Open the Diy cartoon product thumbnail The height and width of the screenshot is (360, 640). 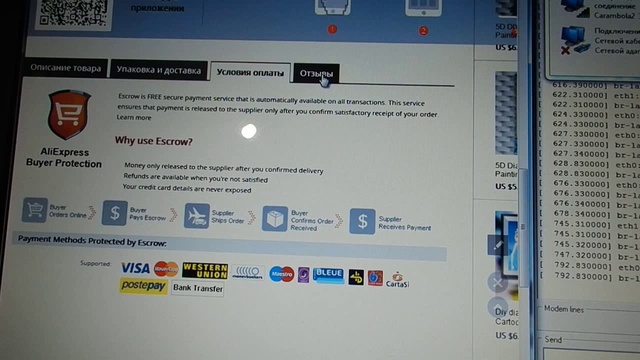(x=507, y=255)
